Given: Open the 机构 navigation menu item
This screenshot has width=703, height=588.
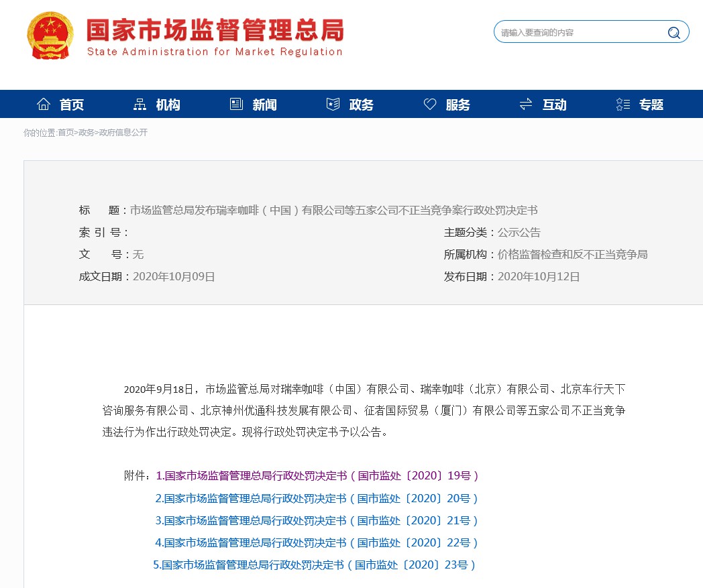Looking at the screenshot, I should click(x=168, y=105).
